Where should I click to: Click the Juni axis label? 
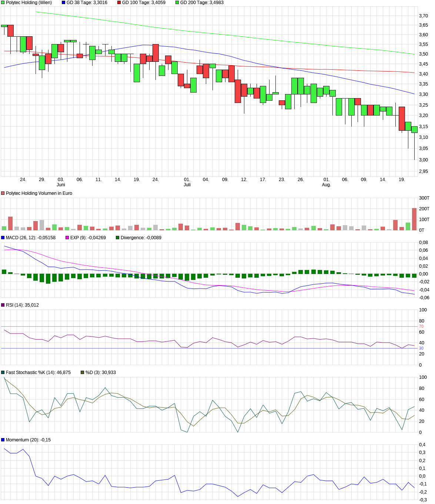tap(60, 184)
